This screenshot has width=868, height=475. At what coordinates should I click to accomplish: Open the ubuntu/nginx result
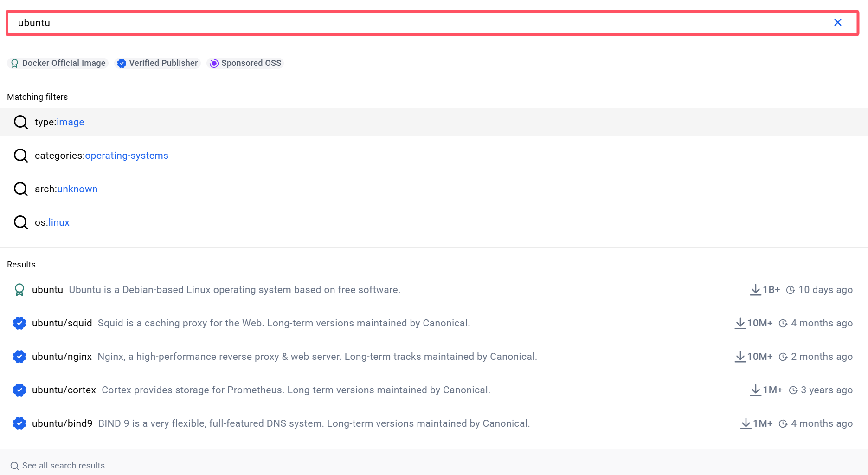62,357
